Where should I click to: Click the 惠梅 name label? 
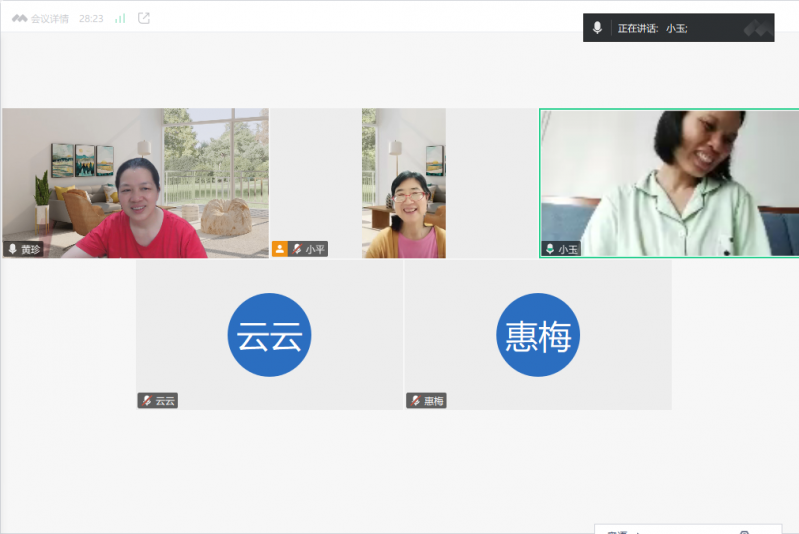tap(433, 400)
